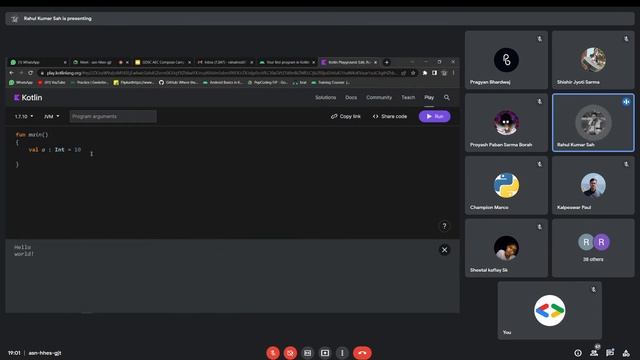Switch to the WhatsApp browser tab
Viewport: 640px width, 360px height.
click(x=39, y=62)
